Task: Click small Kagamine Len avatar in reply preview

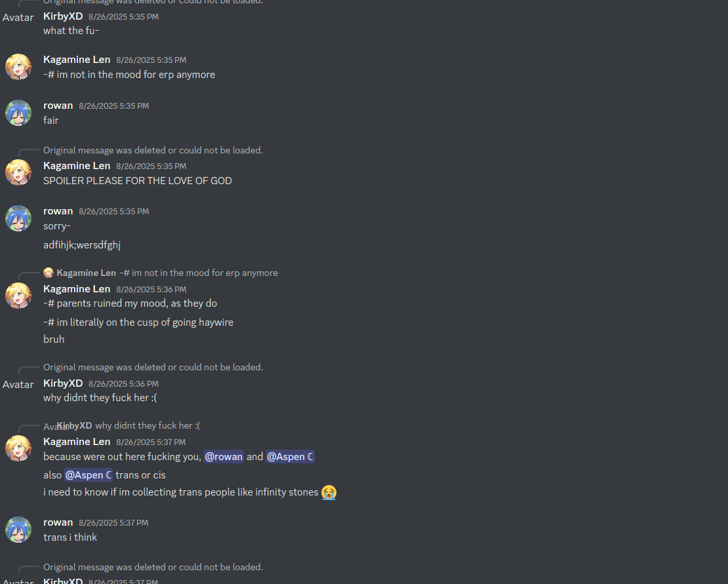Action: pyautogui.click(x=49, y=273)
